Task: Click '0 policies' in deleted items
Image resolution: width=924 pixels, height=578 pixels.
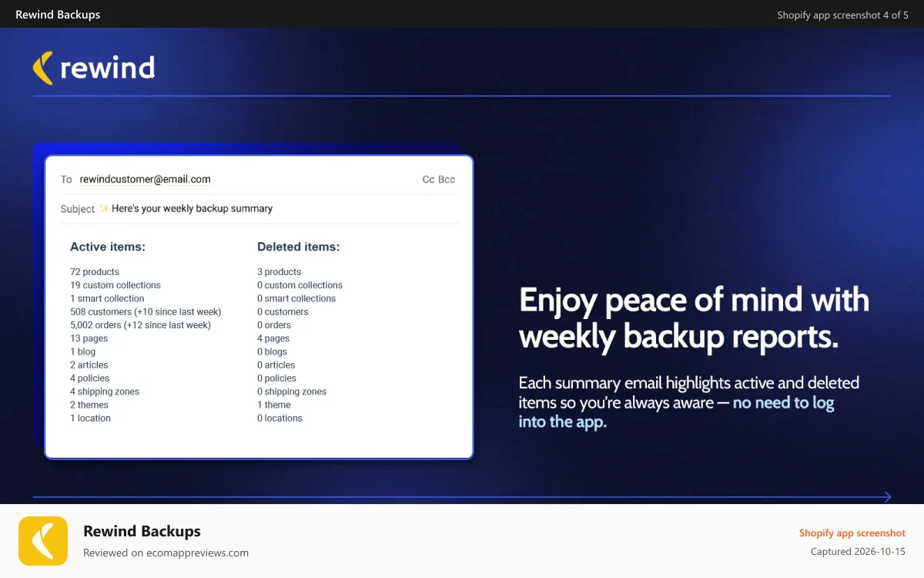Action: [277, 378]
